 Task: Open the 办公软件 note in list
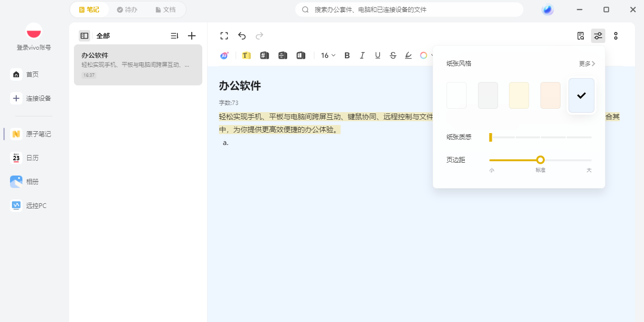coord(138,65)
